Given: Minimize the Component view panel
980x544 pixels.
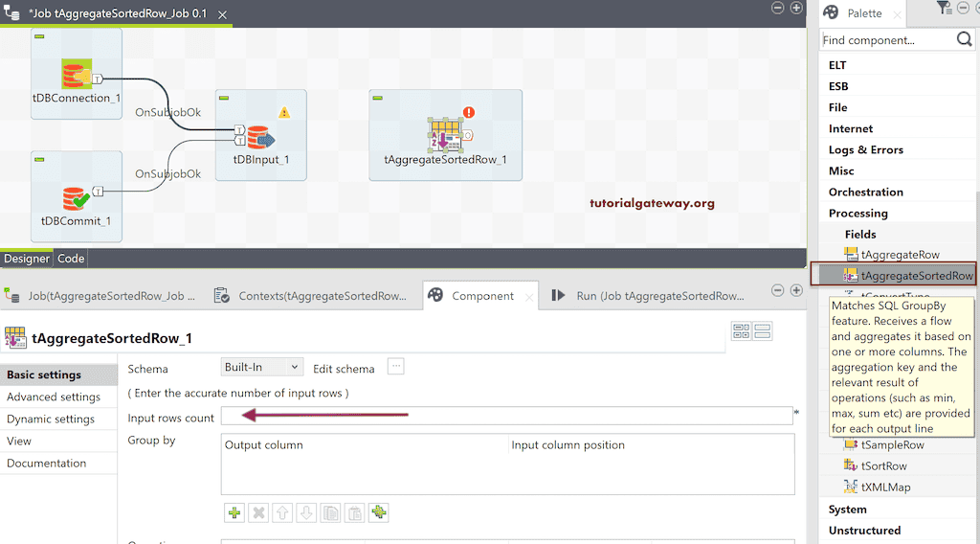Looking at the screenshot, I should (x=777, y=290).
